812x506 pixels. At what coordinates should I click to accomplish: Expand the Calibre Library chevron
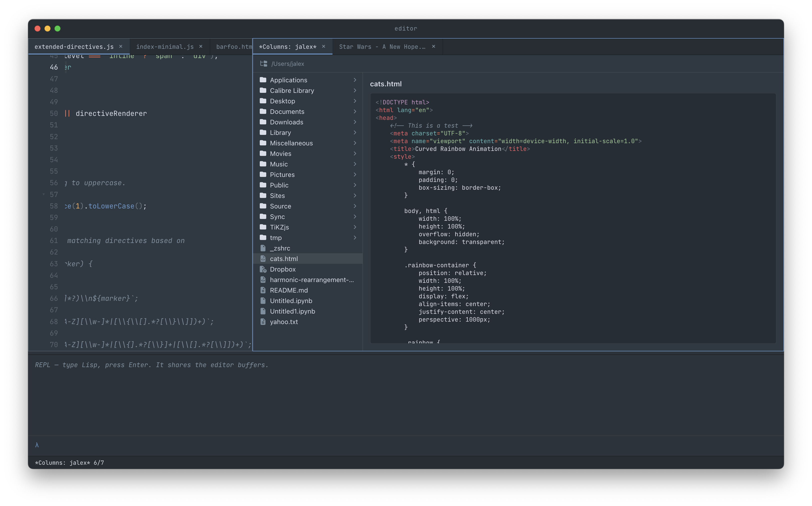pyautogui.click(x=355, y=90)
